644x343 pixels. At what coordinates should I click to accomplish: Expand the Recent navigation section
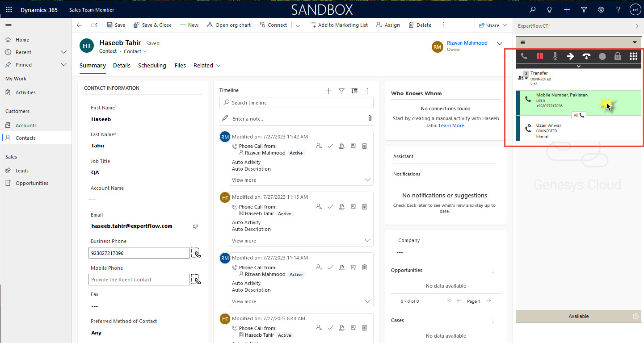pyautogui.click(x=63, y=52)
